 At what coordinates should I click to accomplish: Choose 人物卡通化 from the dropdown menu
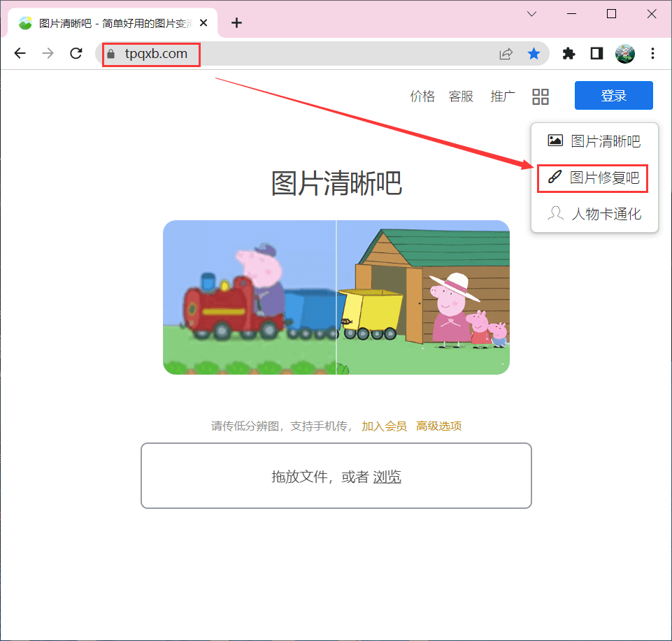(x=594, y=214)
